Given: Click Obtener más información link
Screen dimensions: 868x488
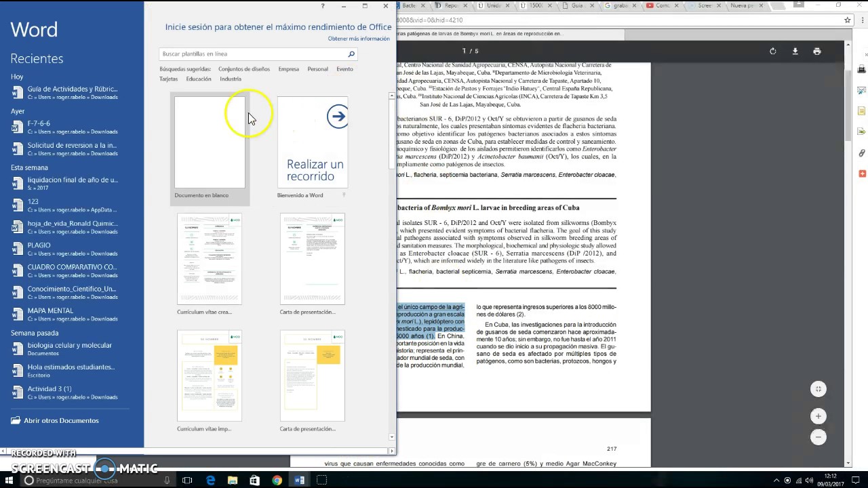Looking at the screenshot, I should tap(359, 39).
